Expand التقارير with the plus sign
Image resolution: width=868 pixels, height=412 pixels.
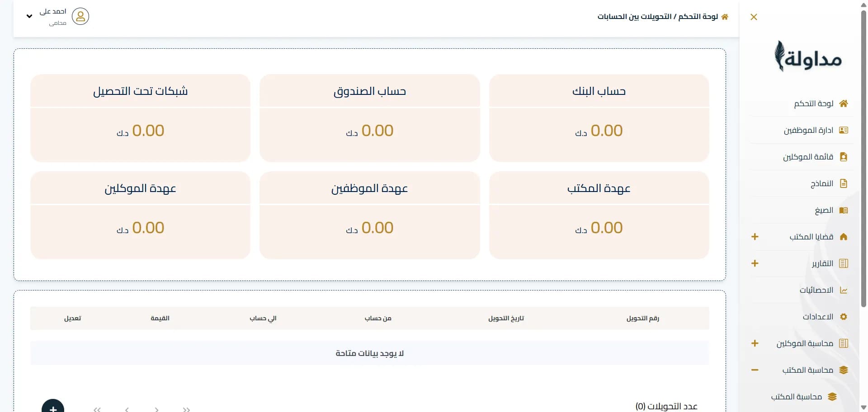click(x=755, y=263)
